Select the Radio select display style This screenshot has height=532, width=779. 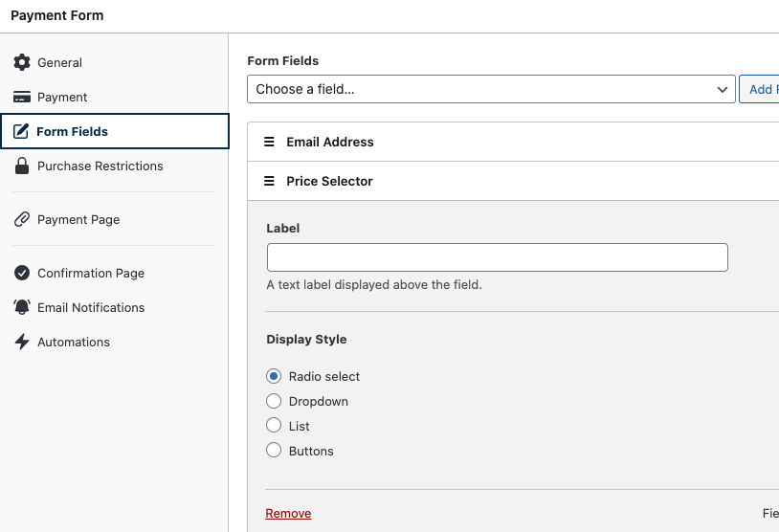274,376
